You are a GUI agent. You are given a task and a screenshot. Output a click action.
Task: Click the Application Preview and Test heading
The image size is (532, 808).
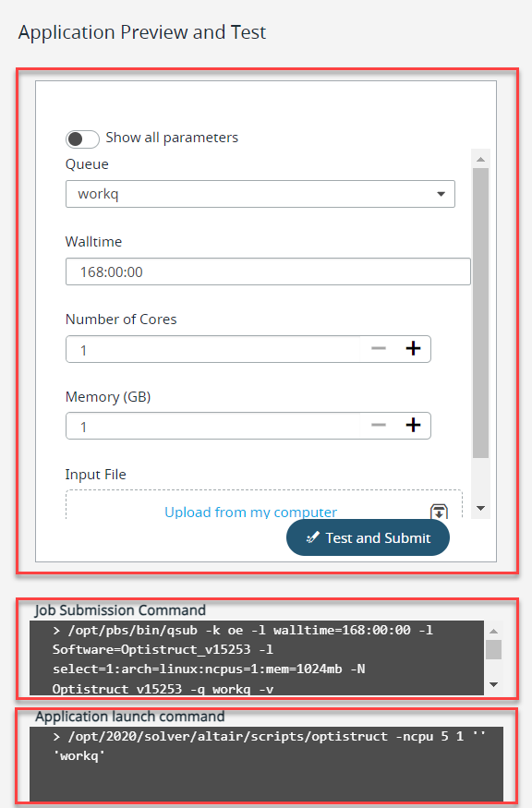[x=142, y=32]
